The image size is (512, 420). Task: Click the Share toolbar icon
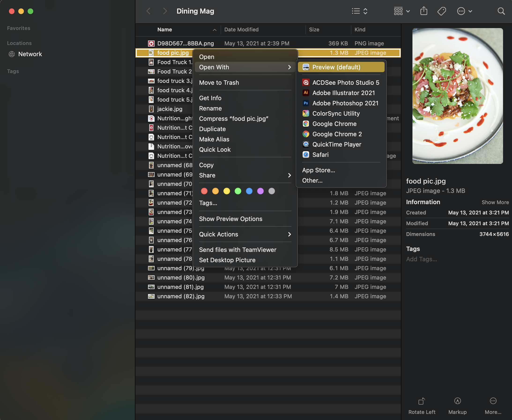[424, 11]
